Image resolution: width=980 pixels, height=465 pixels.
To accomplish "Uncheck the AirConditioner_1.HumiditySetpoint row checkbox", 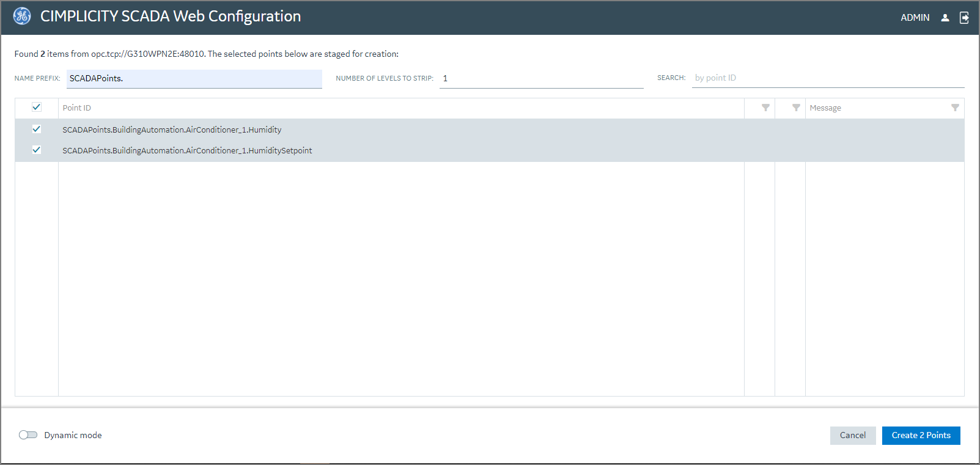I will (37, 150).
